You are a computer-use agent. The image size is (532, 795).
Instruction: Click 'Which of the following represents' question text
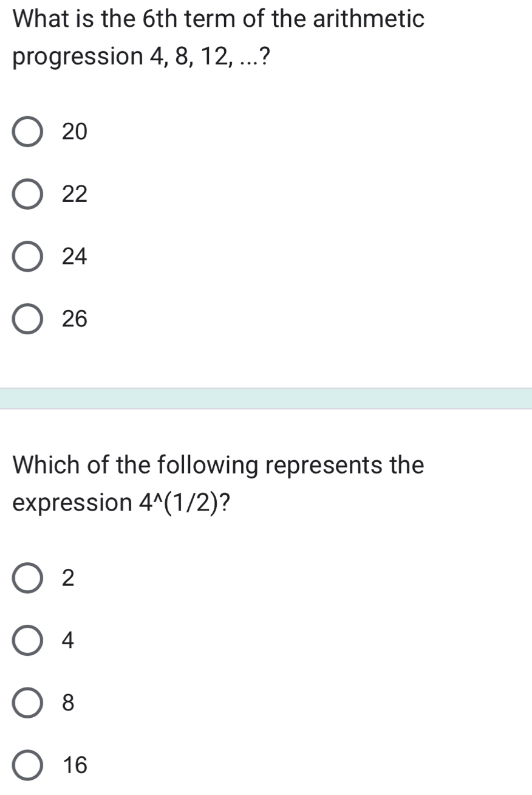(219, 465)
